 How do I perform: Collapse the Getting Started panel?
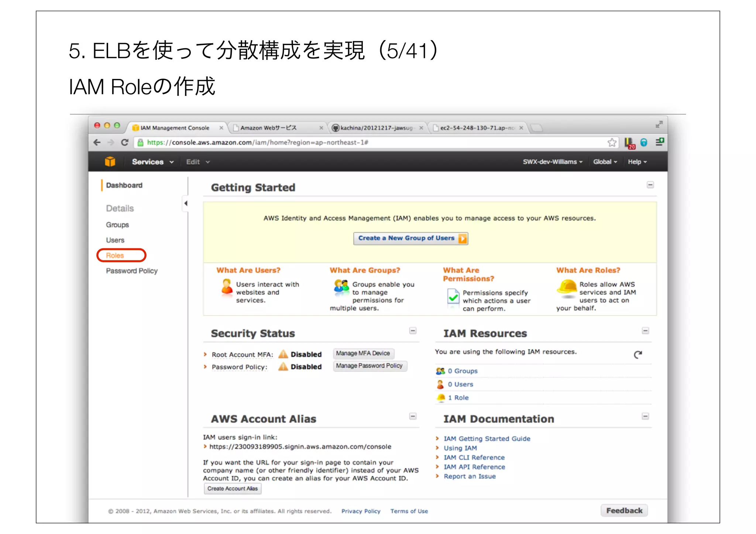point(650,185)
